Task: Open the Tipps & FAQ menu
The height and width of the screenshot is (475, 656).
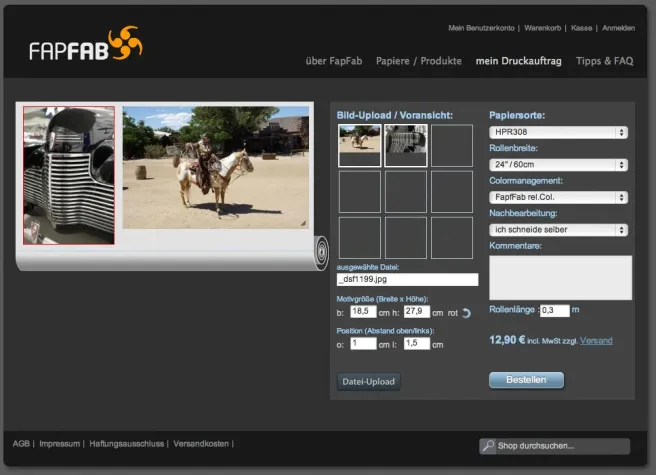Action: (604, 61)
